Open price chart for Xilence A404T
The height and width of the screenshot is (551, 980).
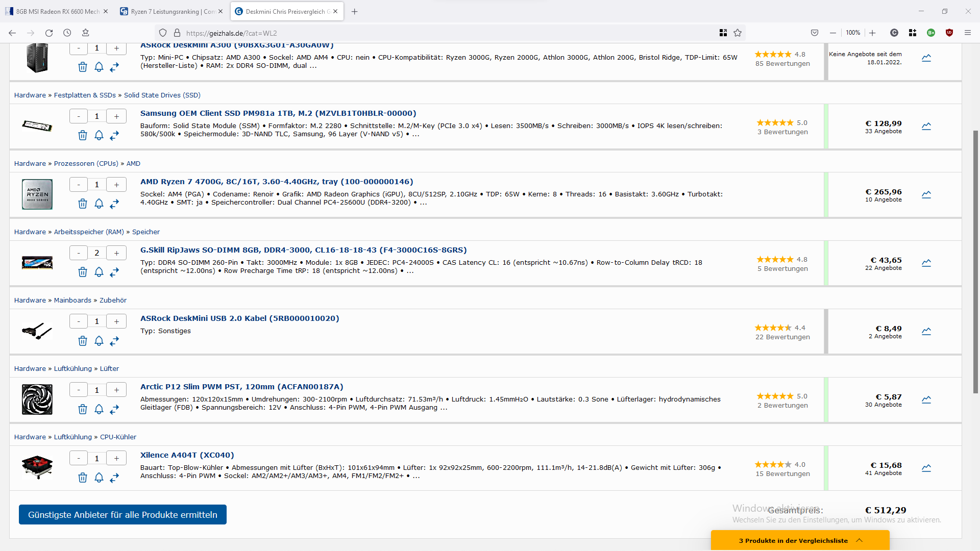(926, 468)
